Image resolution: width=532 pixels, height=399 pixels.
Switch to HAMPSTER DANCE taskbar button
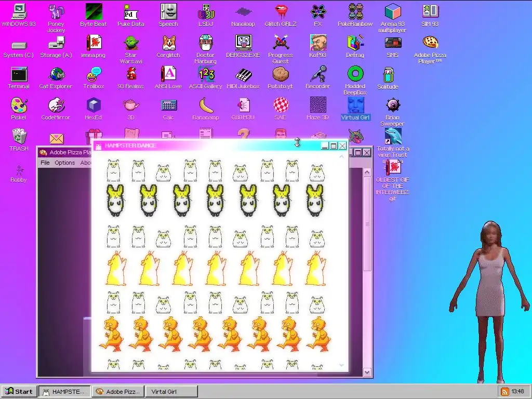coord(64,392)
